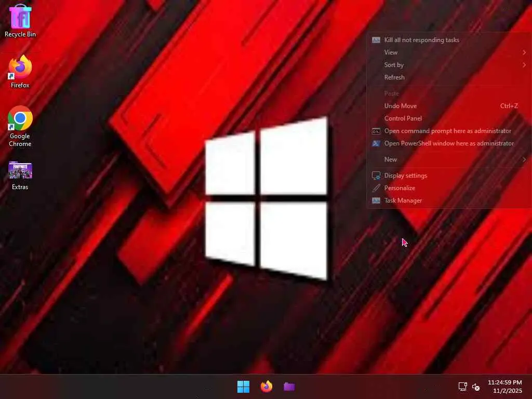Select the Google Chrome desktop shortcut
The height and width of the screenshot is (399, 532).
tap(20, 126)
